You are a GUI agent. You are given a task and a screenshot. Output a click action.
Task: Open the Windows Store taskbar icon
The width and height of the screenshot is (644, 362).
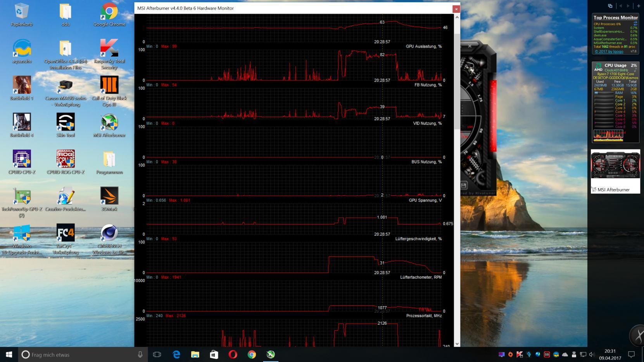pos(214,354)
